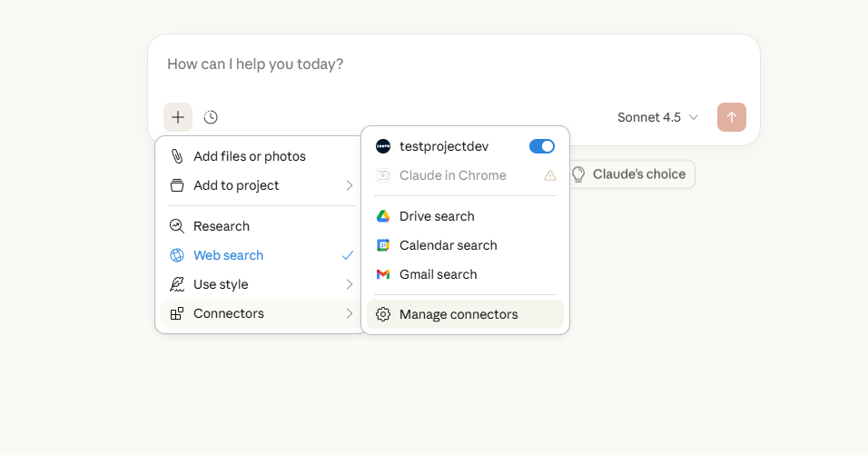Click the Claude in Chrome warning triangle
This screenshot has height=455, width=868.
[549, 175]
